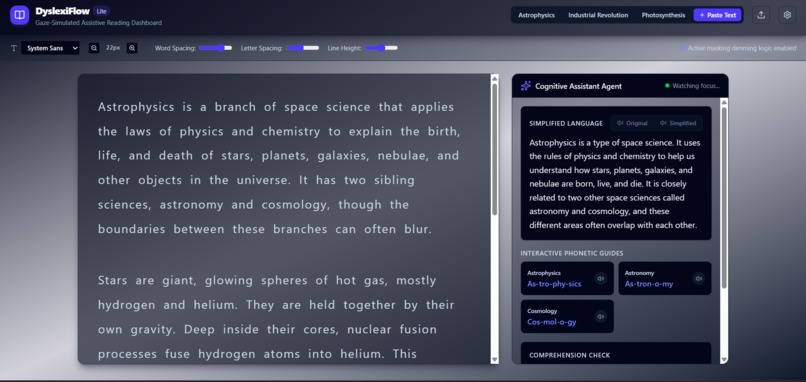The image size is (806, 382).
Task: Click the zoom out font size icon
Action: point(94,48)
